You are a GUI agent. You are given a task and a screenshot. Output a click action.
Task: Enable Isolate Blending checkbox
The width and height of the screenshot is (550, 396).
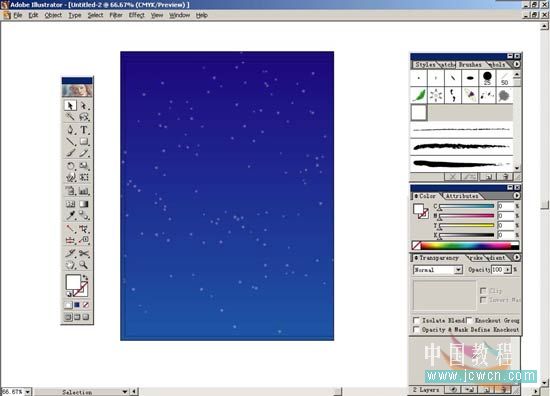coord(416,320)
